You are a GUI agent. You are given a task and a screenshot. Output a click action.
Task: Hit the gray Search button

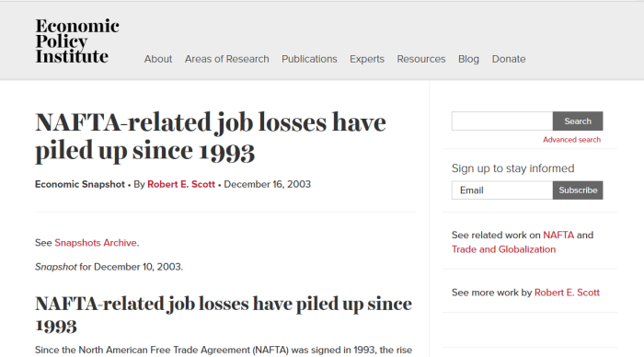pyautogui.click(x=578, y=121)
